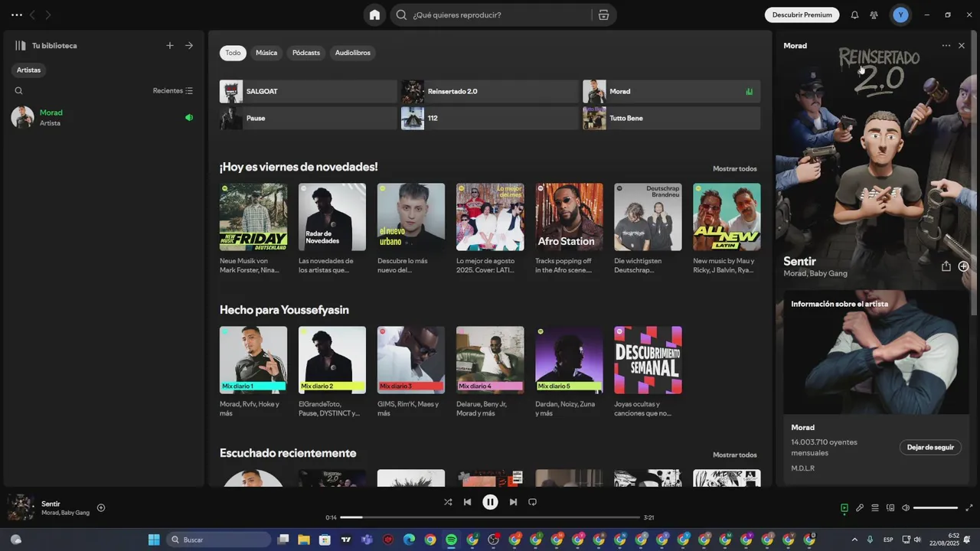The image size is (980, 551).
Task: Click the taskbar Buscar search box
Action: (218, 540)
